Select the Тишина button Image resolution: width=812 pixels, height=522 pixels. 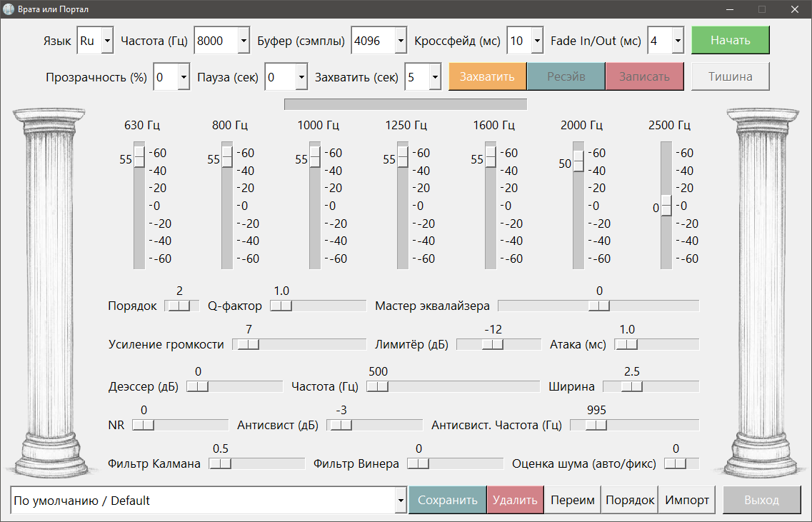(x=730, y=76)
